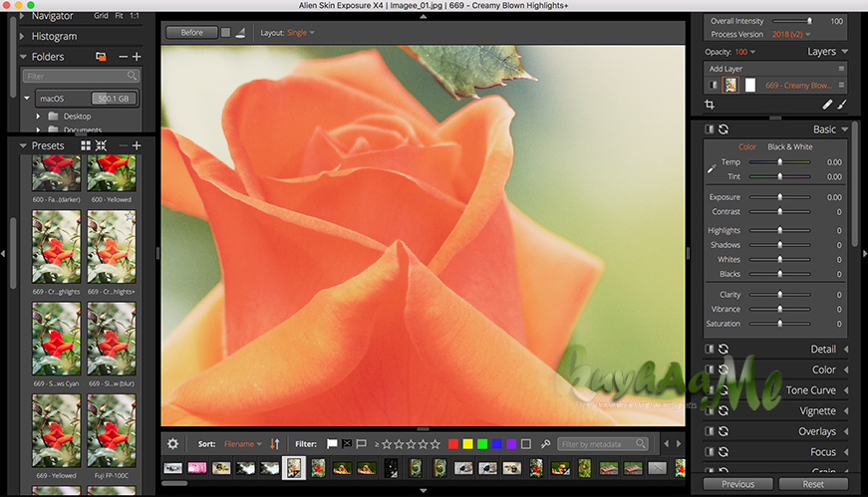Viewport: 868px width, 497px height.
Task: Click Add Layer
Action: point(725,69)
